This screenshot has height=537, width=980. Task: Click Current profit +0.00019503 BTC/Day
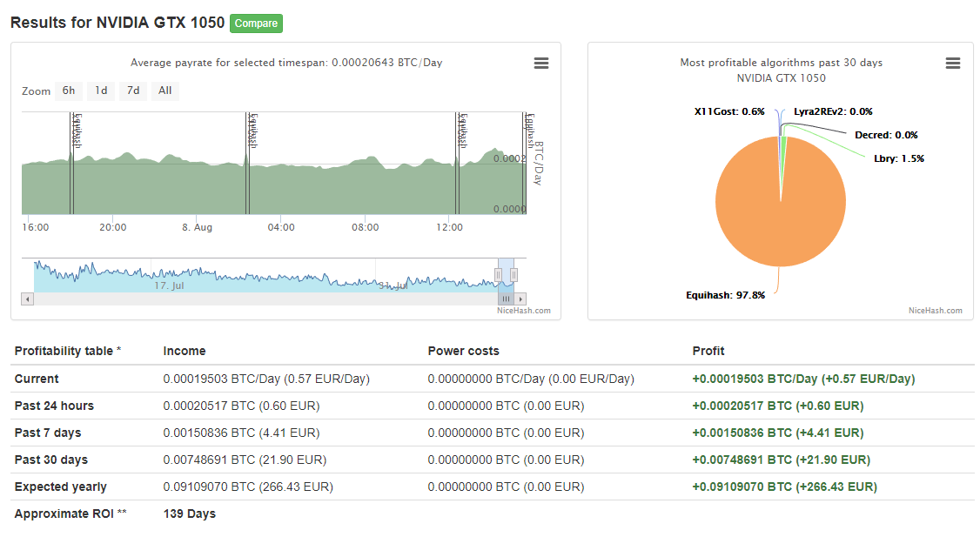coord(803,379)
